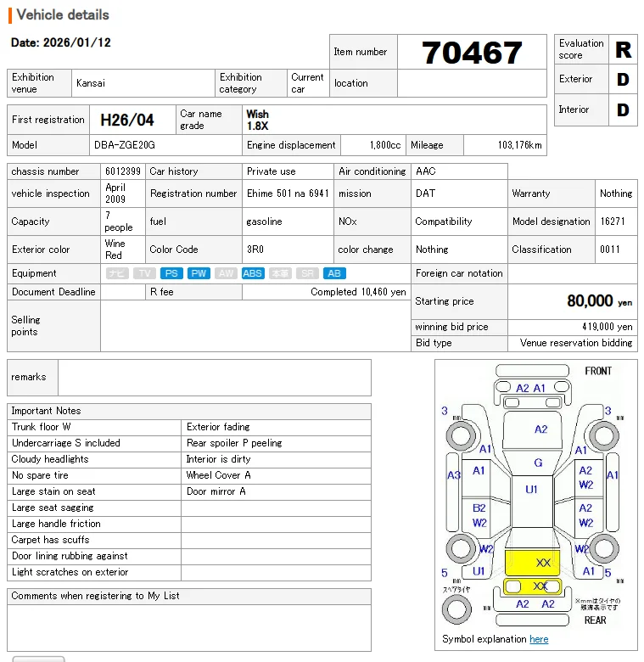Click the Wine Red exterior color value

115,250
